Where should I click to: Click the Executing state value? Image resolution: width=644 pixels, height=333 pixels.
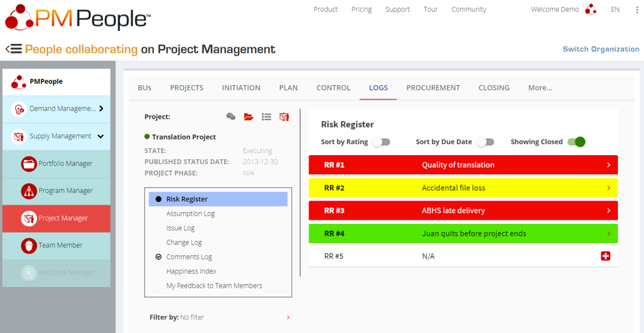pos(257,151)
